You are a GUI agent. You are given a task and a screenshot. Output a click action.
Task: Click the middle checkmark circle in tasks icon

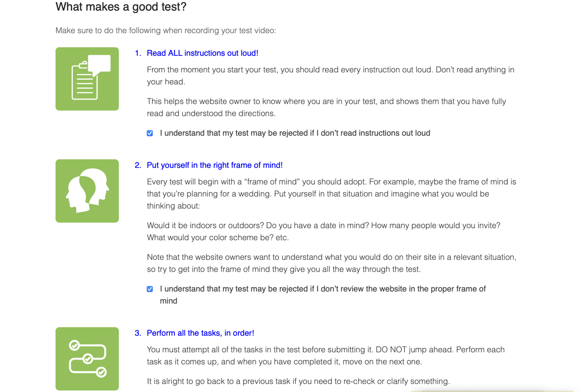tap(88, 359)
